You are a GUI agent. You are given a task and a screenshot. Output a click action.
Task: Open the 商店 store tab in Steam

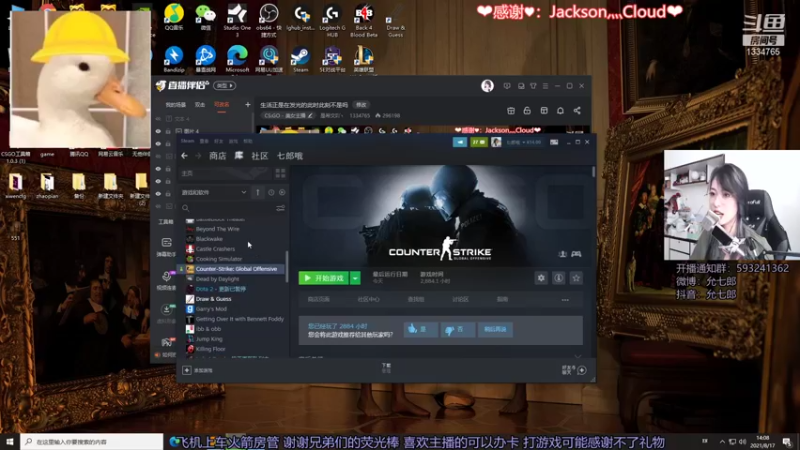tap(218, 156)
